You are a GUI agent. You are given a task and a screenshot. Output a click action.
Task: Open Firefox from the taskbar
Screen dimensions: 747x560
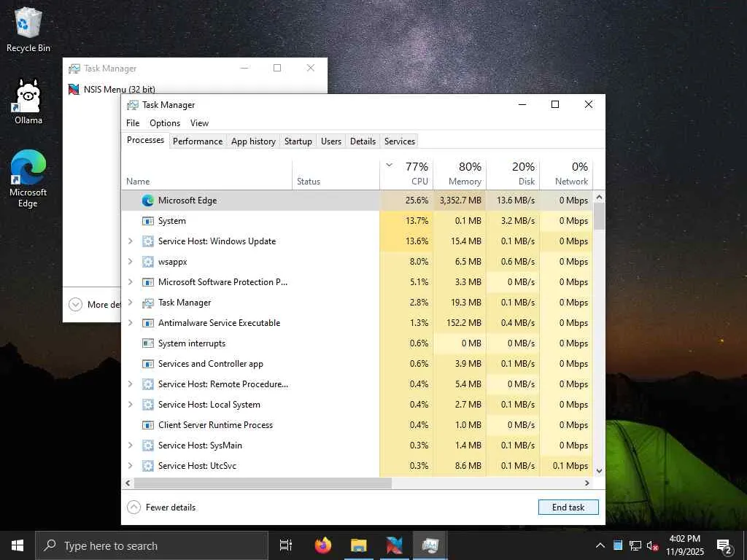point(323,545)
